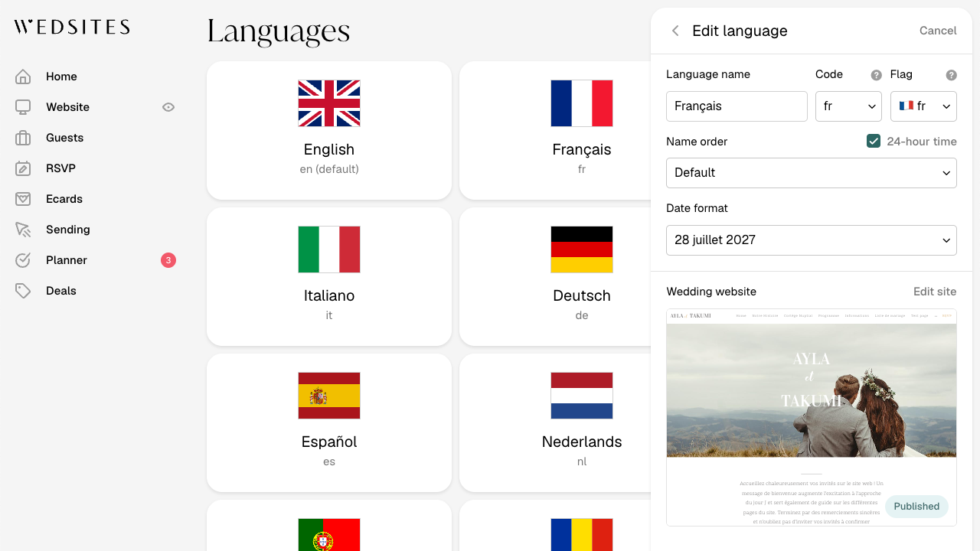Open the RSVP section
Image resolution: width=980 pixels, height=551 pixels.
point(60,168)
